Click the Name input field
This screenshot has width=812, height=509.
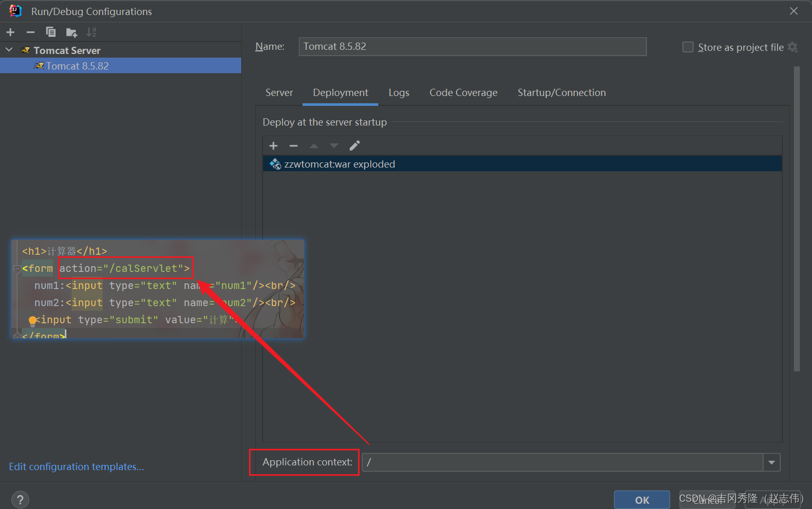[472, 47]
